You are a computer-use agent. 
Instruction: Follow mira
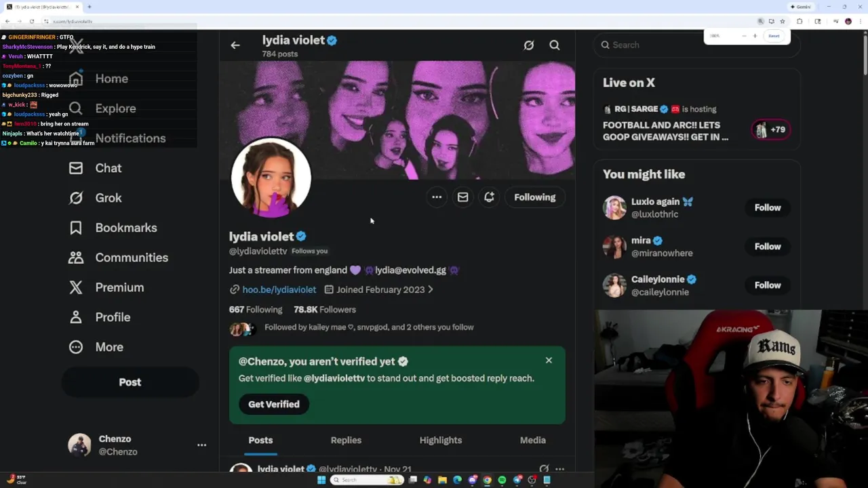(768, 247)
